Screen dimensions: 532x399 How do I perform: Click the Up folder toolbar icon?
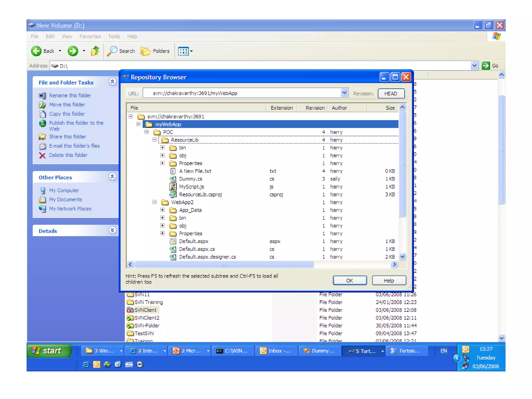95,51
